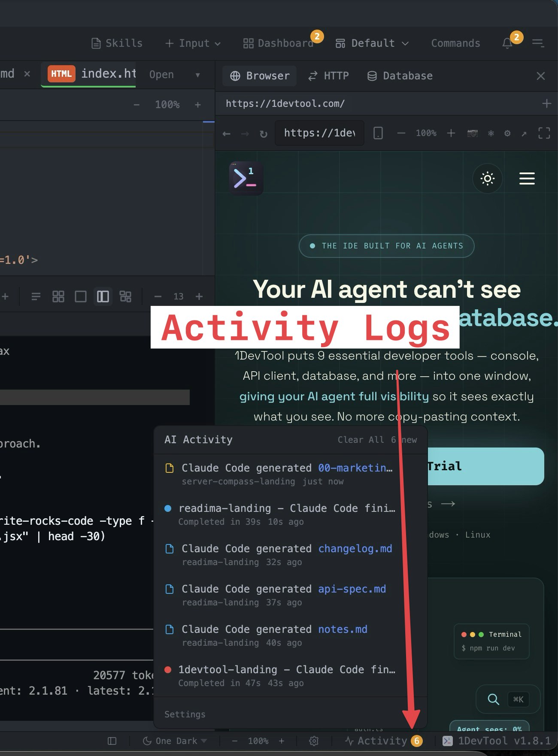Switch to the Database tab

coord(400,76)
